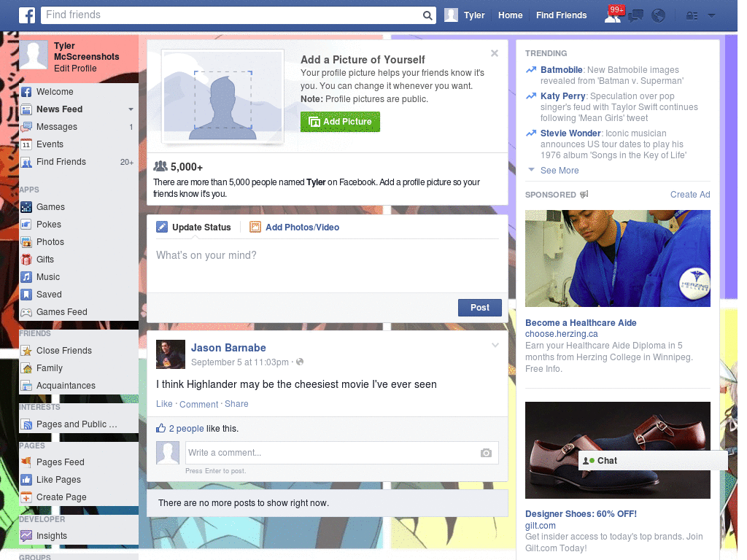The image size is (747, 560).
Task: Open the Games Feed controller icon
Action: click(x=27, y=312)
